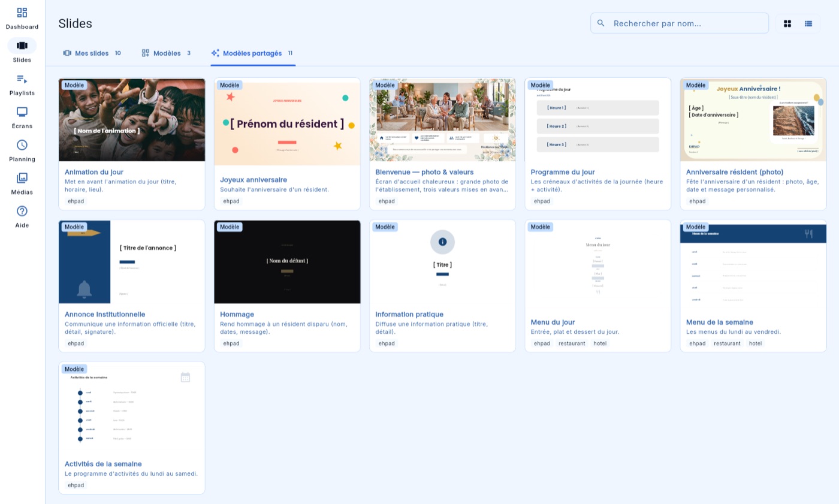Viewport: 839px width, 504px height.
Task: Click the Joyeux anniversaire title
Action: (253, 180)
